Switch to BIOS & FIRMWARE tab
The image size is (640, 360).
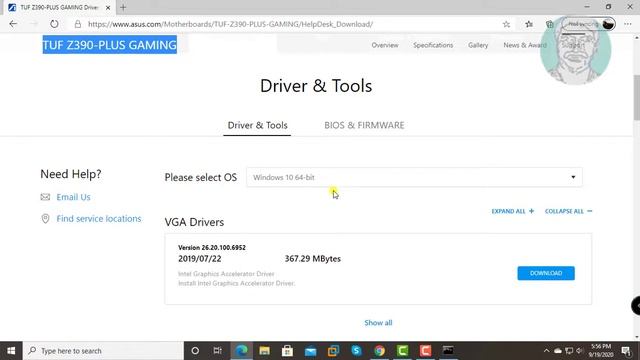[x=364, y=125]
